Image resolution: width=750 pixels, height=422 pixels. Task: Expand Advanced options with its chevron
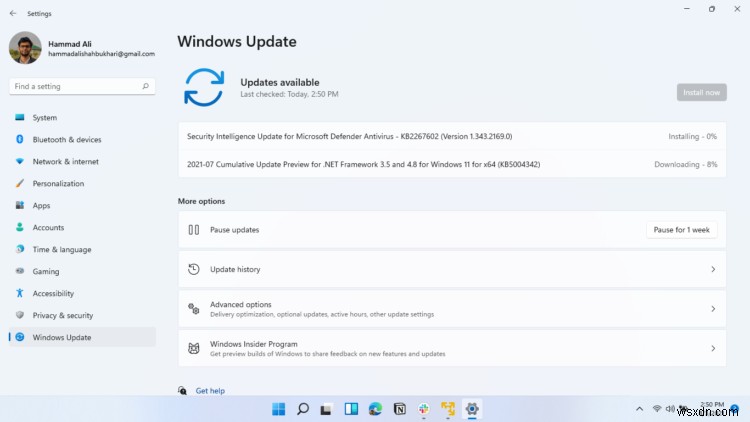click(713, 309)
